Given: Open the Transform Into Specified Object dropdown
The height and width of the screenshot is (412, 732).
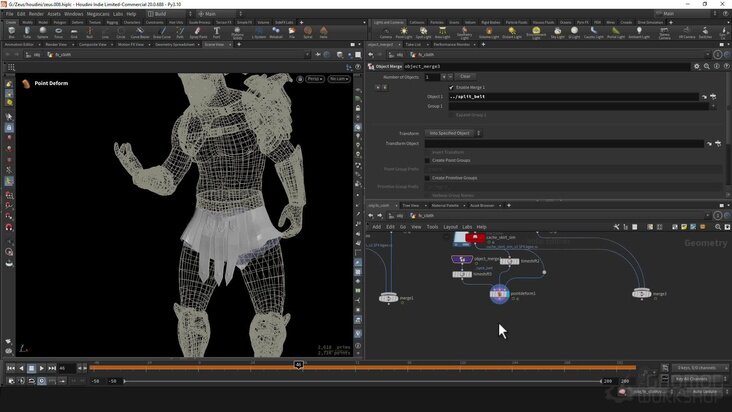Looking at the screenshot, I should coord(453,133).
